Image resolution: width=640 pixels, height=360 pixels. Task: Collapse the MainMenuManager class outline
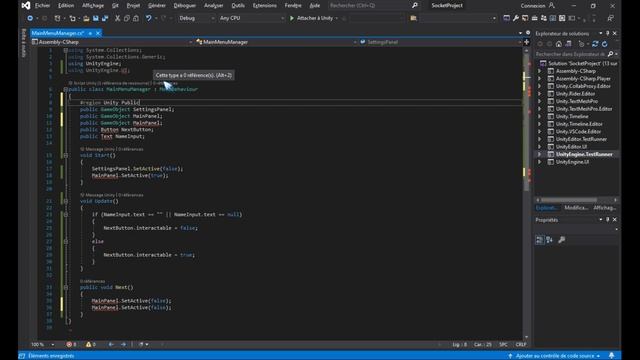65,89
